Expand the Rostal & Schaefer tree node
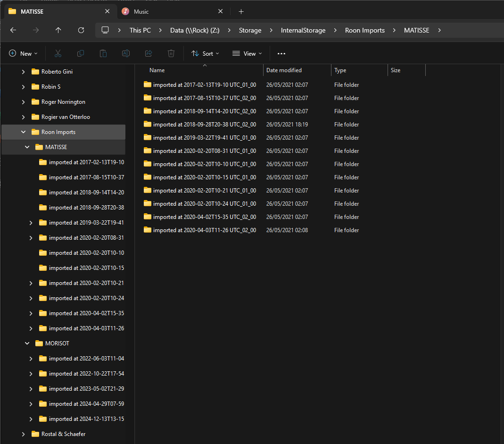Screen dimensions: 504x444 coord(23,434)
